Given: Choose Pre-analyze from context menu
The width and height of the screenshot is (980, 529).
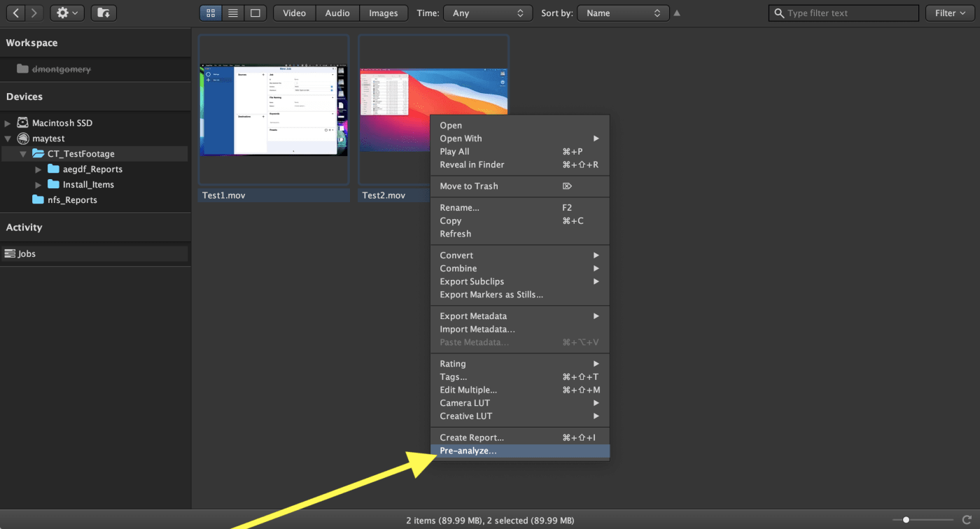Looking at the screenshot, I should [468, 451].
